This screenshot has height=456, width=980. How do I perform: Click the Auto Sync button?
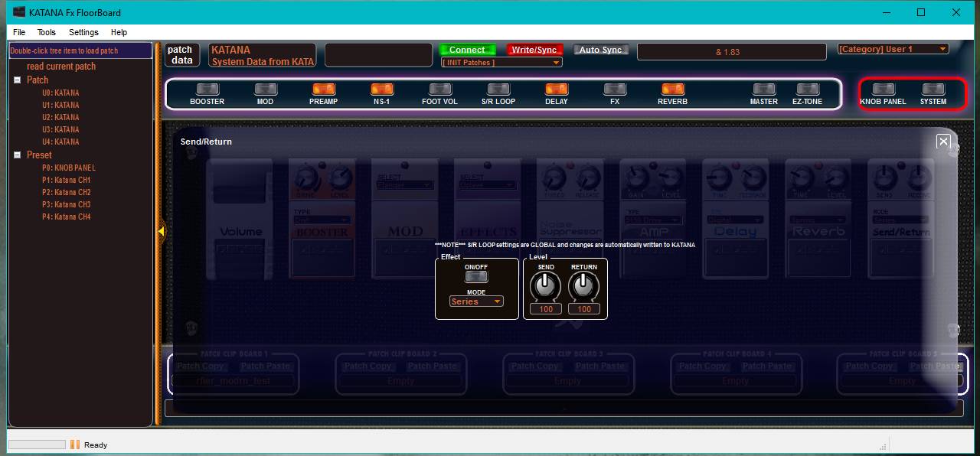(x=601, y=50)
